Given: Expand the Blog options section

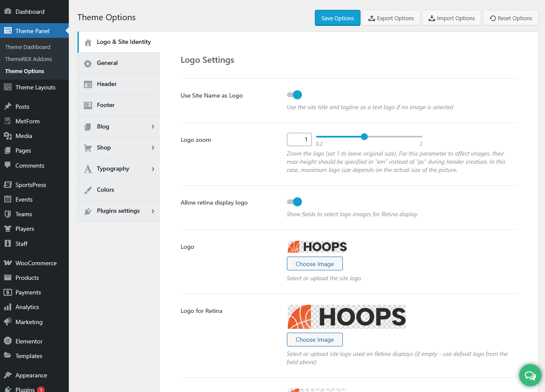Looking at the screenshot, I should point(153,126).
